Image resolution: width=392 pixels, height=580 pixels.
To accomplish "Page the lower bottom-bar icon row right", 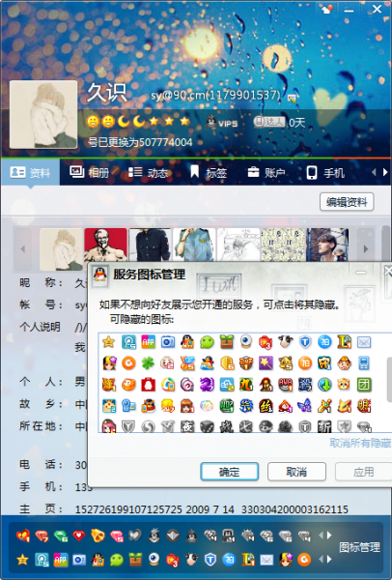I will click(x=329, y=560).
